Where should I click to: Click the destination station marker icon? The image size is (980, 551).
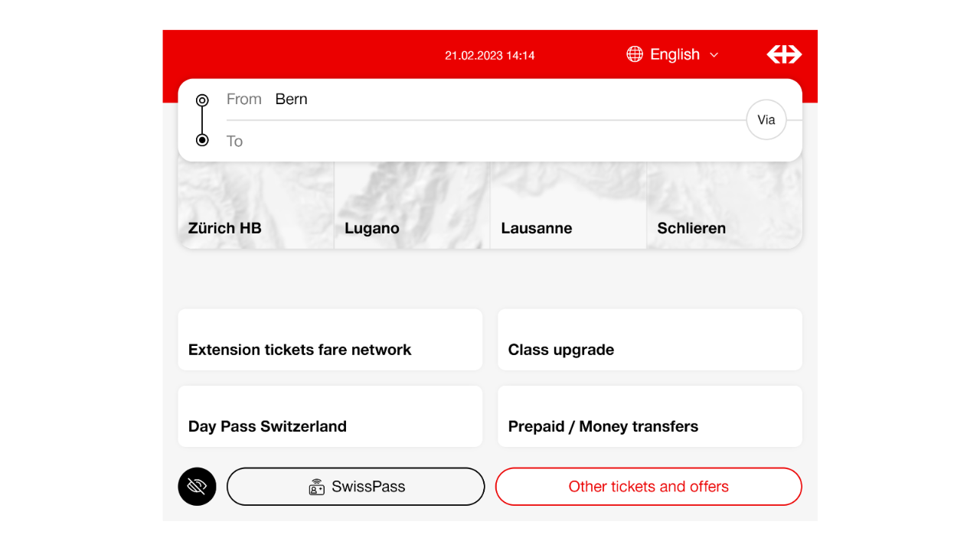click(202, 140)
